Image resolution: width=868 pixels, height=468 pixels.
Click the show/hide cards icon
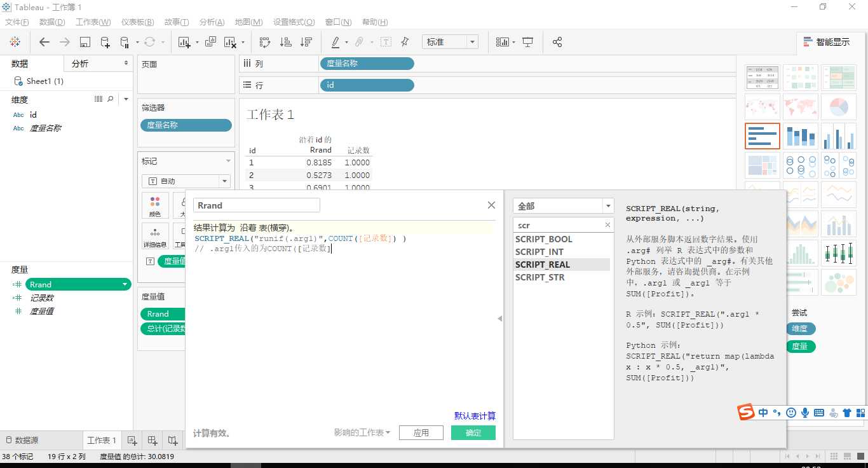pos(503,42)
